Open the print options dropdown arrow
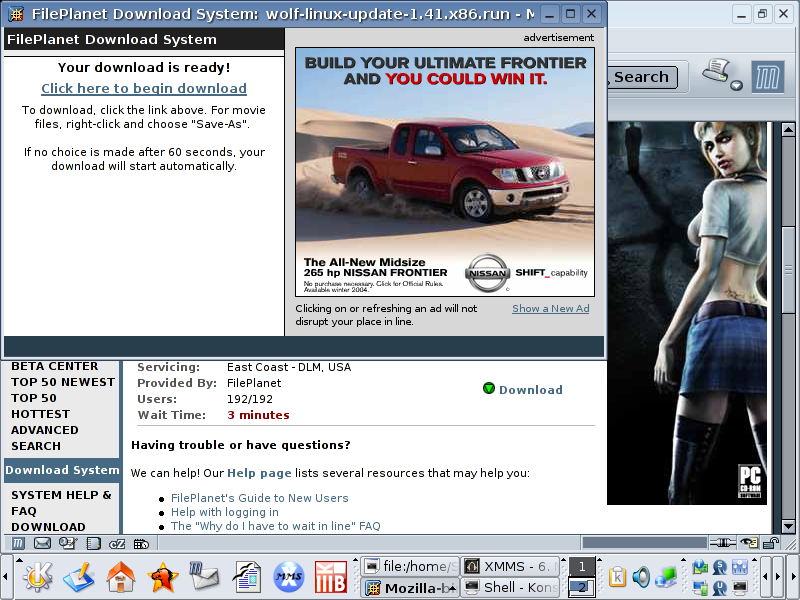The height and width of the screenshot is (600, 800). 737,86
